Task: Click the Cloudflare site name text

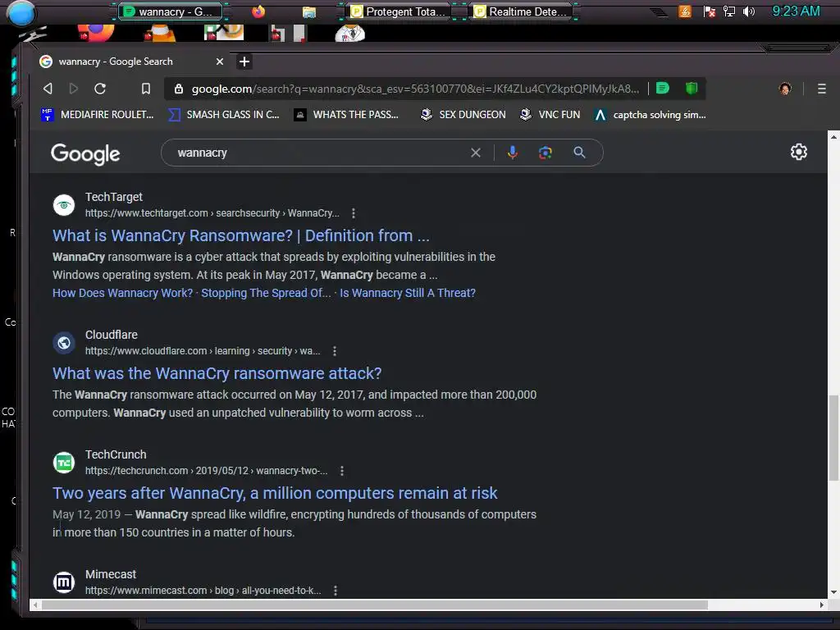Action: click(112, 335)
